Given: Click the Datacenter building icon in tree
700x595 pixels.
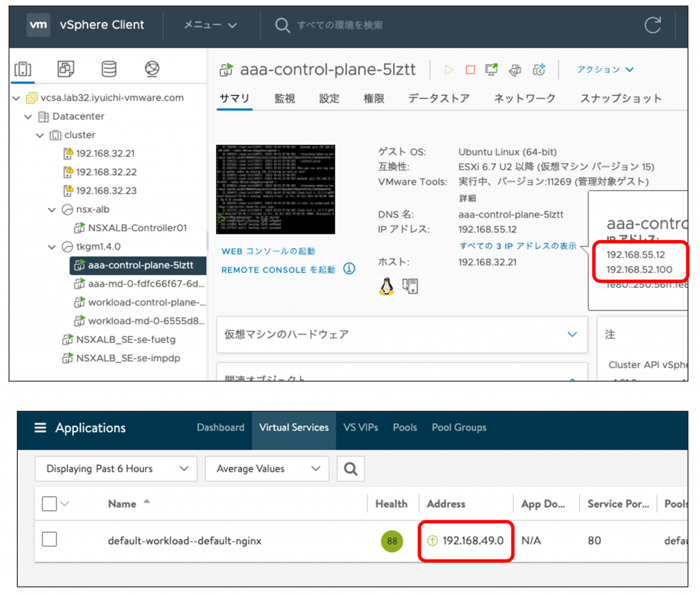Looking at the screenshot, I should 43,116.
